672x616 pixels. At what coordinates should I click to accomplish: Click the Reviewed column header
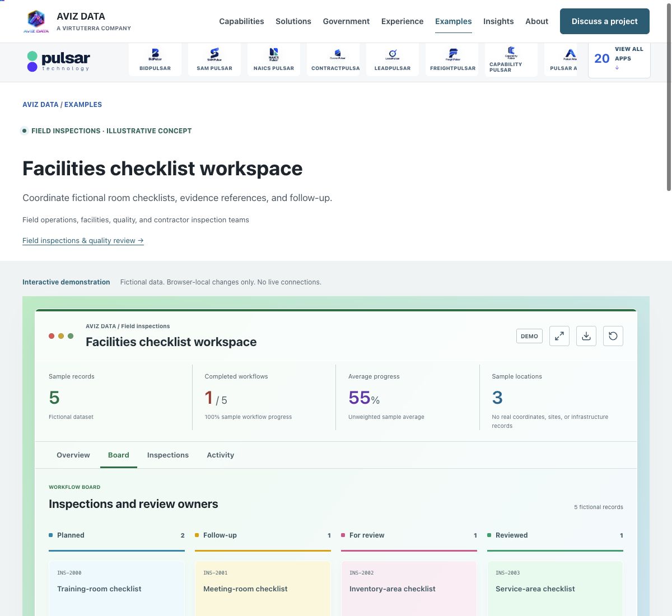(555, 535)
